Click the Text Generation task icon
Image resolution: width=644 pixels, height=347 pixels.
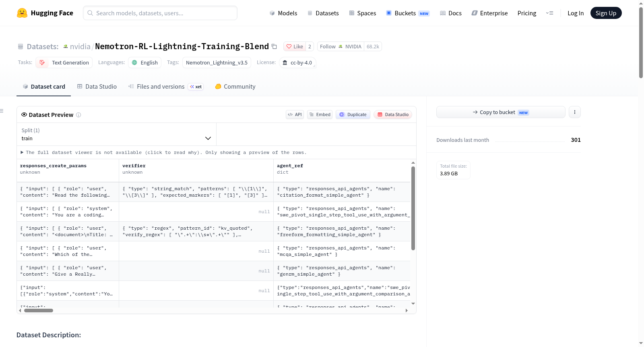[42, 62]
